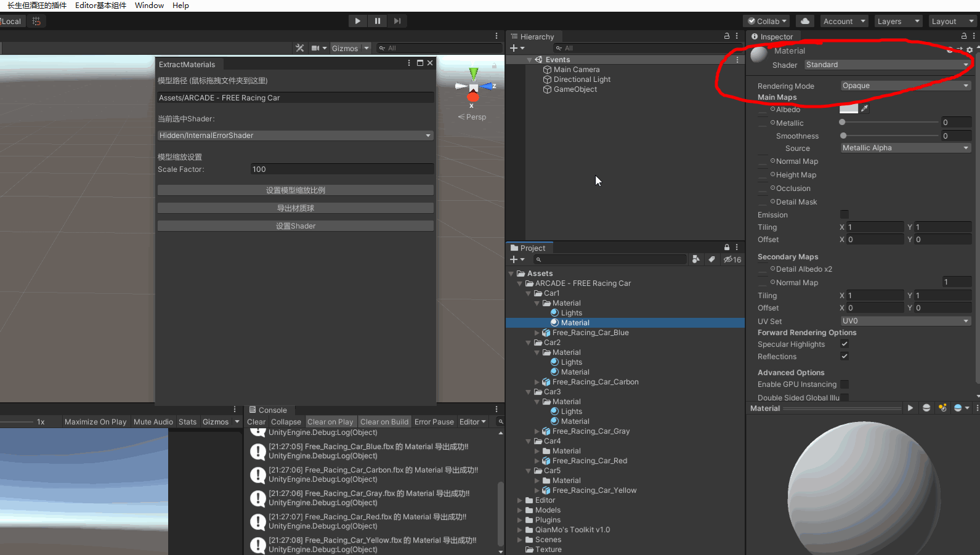The image size is (980, 555).
Task: Open the Layout dropdown
Action: [952, 21]
